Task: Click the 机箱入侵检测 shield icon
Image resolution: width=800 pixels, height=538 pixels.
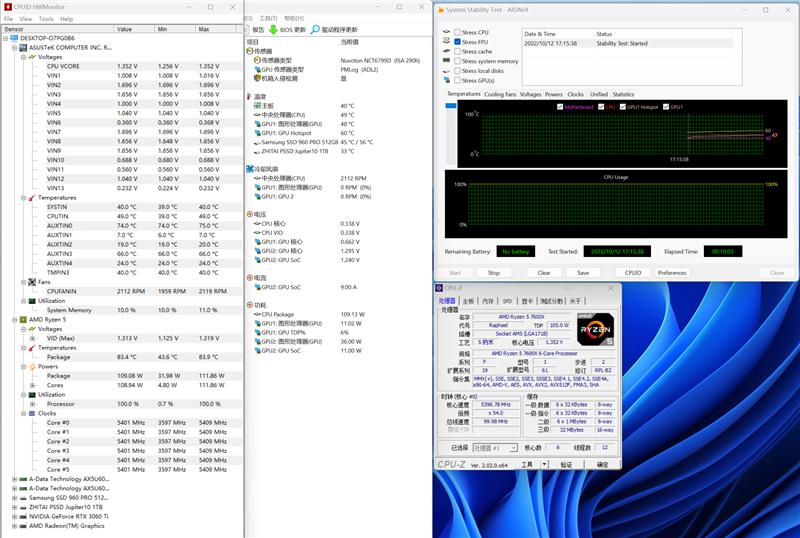Action: tap(257, 78)
